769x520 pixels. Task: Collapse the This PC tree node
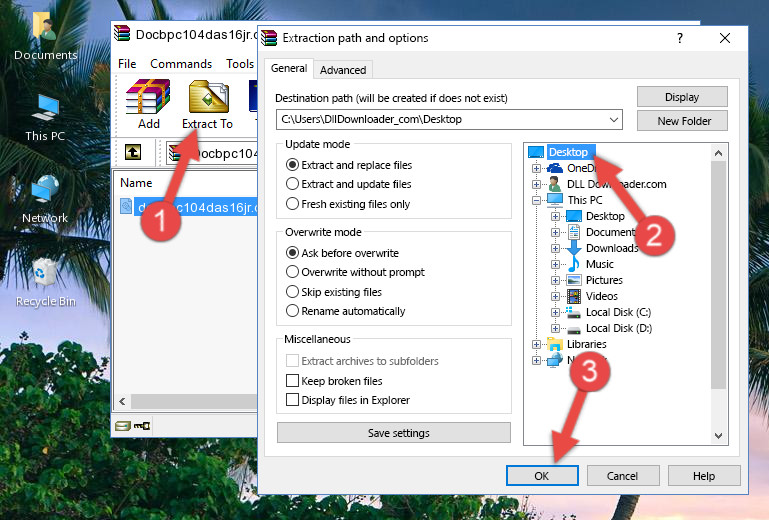536,200
